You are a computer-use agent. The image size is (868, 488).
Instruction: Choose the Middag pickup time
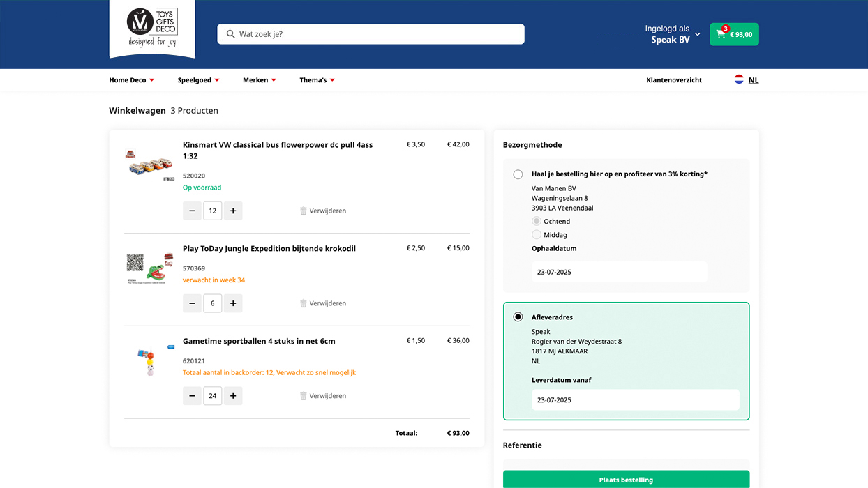537,235
